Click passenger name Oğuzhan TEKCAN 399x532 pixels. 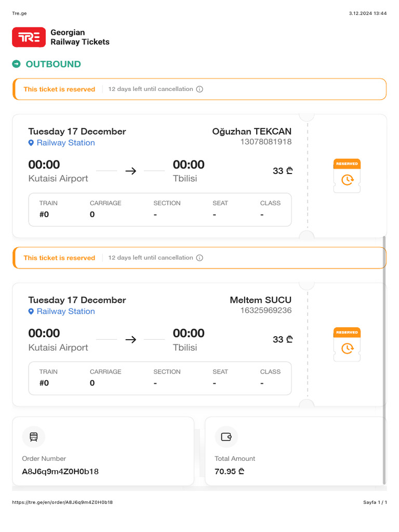pos(252,131)
